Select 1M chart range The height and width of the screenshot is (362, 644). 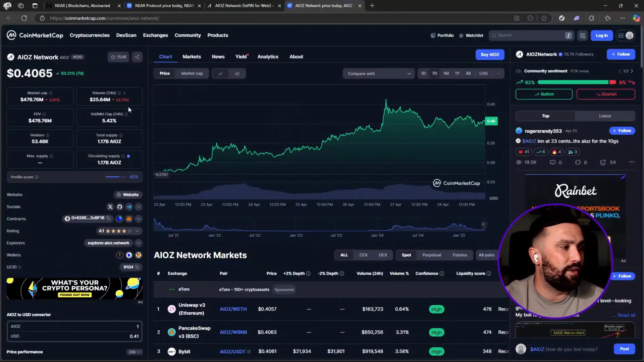point(446,73)
